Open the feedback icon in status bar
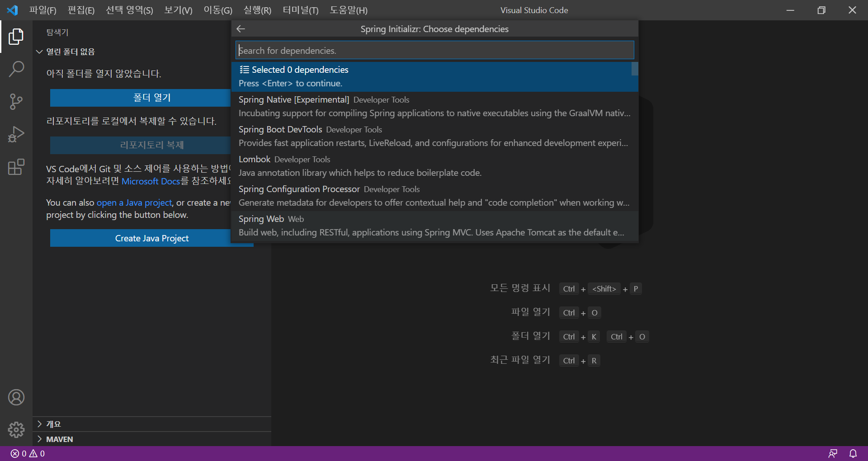This screenshot has width=868, height=461. click(x=833, y=453)
